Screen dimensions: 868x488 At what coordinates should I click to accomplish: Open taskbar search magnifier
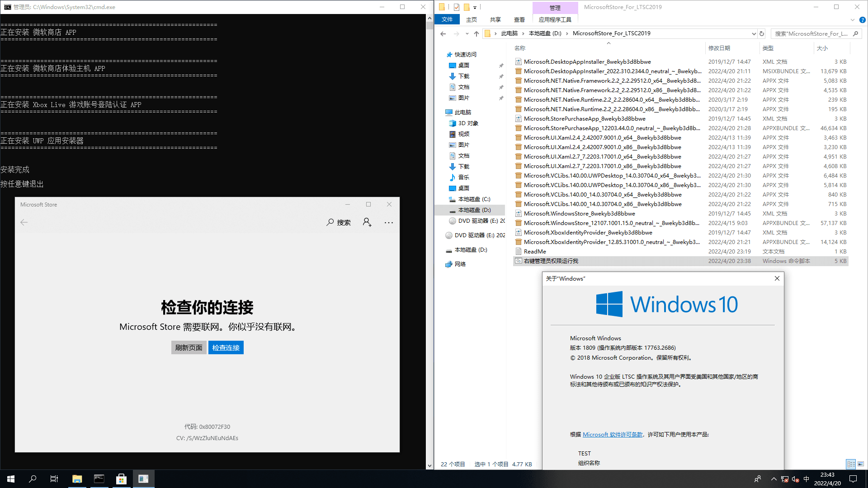pyautogui.click(x=33, y=479)
